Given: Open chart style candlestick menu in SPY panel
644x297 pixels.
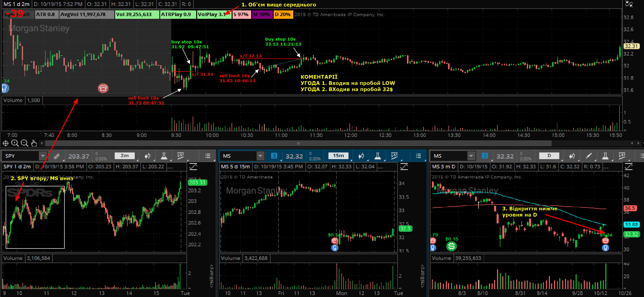Looking at the screenshot, I should pyautogui.click(x=147, y=156).
